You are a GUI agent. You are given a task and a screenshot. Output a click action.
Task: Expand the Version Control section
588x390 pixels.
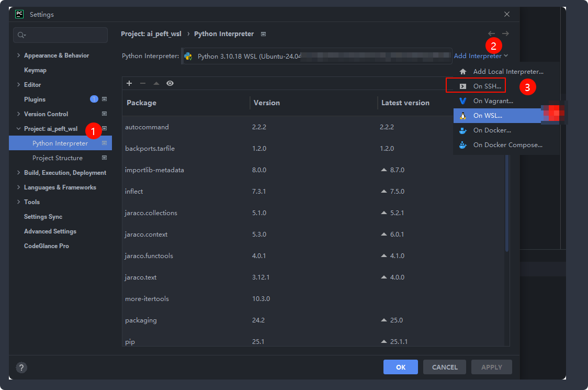pyautogui.click(x=18, y=114)
